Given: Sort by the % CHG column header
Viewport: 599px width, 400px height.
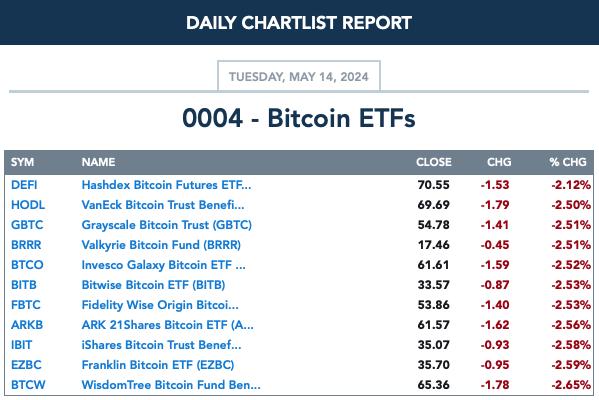Looking at the screenshot, I should (568, 162).
